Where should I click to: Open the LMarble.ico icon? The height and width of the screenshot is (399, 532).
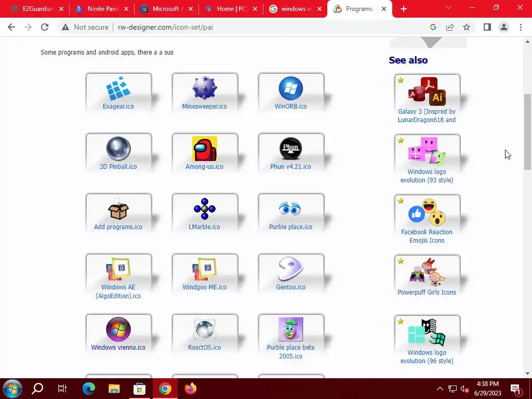pyautogui.click(x=205, y=209)
